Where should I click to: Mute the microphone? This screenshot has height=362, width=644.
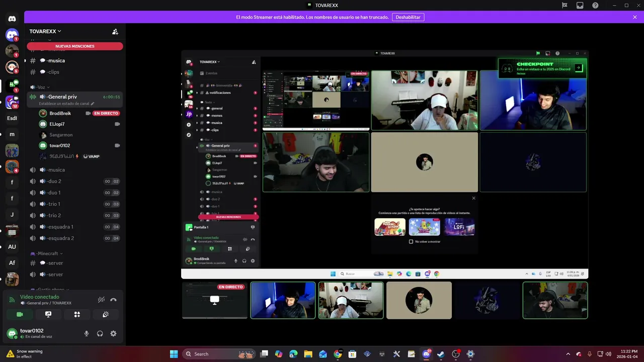(x=87, y=333)
